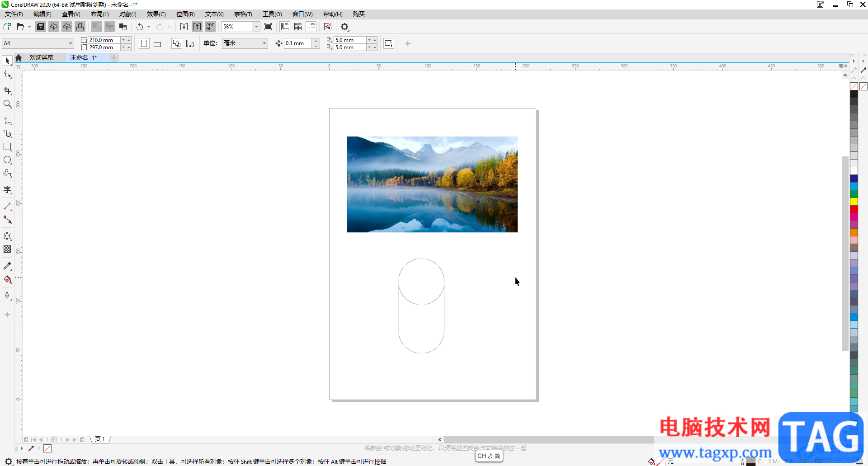
Task: Click the toolbox quick customize plus button
Action: pos(7,315)
